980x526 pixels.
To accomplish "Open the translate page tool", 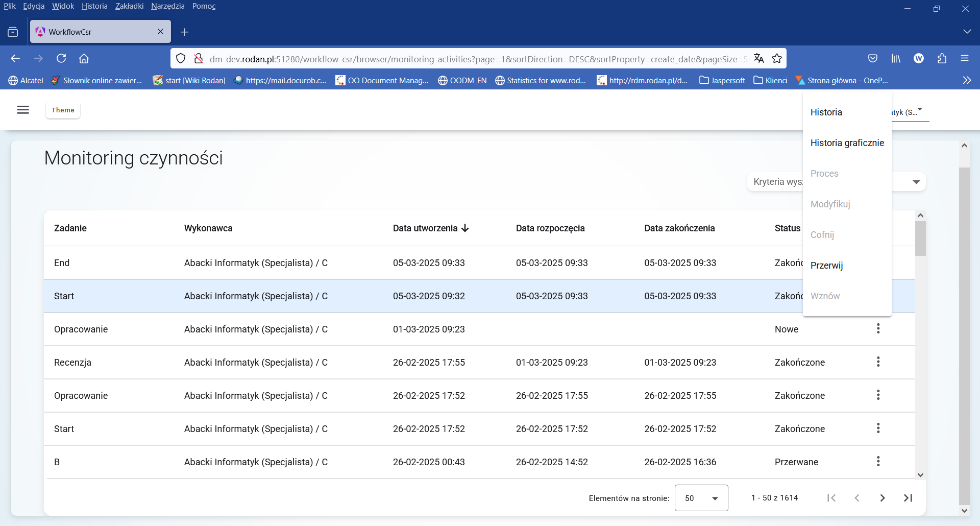I will click(x=759, y=58).
